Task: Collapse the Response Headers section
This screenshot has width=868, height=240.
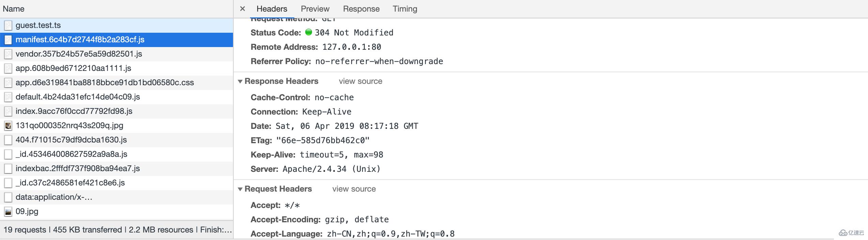Action: coord(240,81)
